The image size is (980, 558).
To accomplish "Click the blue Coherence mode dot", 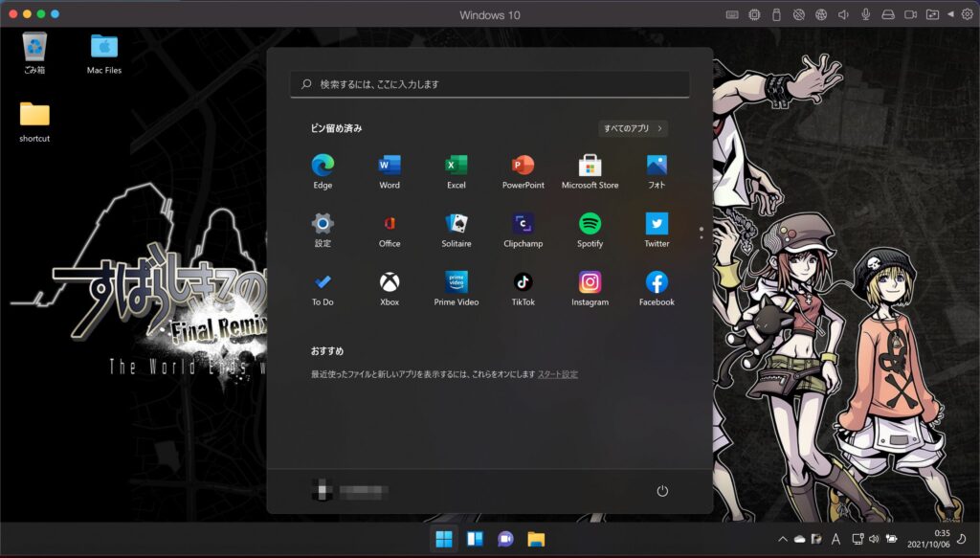I will (55, 13).
